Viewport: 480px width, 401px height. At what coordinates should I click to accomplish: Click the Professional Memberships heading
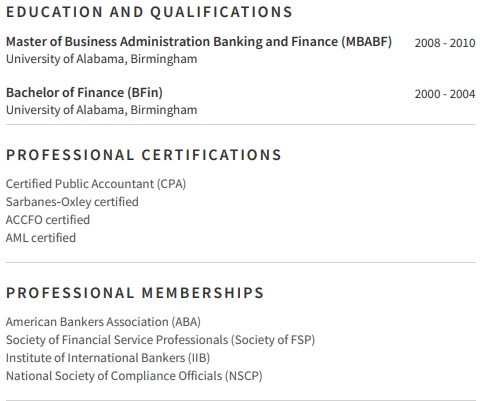tap(135, 293)
